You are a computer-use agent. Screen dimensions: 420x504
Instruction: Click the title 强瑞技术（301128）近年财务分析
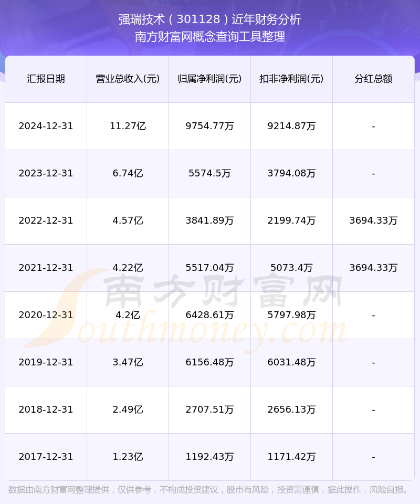tap(210, 19)
